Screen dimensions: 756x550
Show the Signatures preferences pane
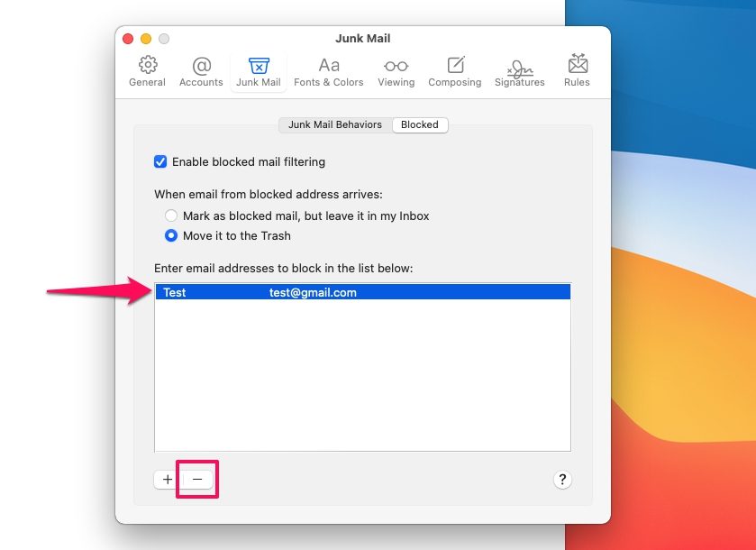(x=519, y=72)
